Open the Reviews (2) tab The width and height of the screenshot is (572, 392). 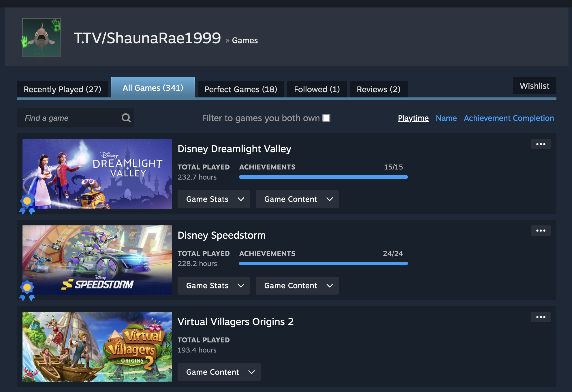click(379, 89)
